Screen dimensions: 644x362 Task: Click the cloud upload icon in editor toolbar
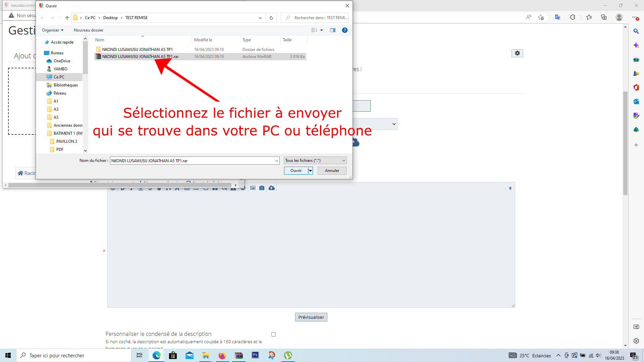[272, 188]
